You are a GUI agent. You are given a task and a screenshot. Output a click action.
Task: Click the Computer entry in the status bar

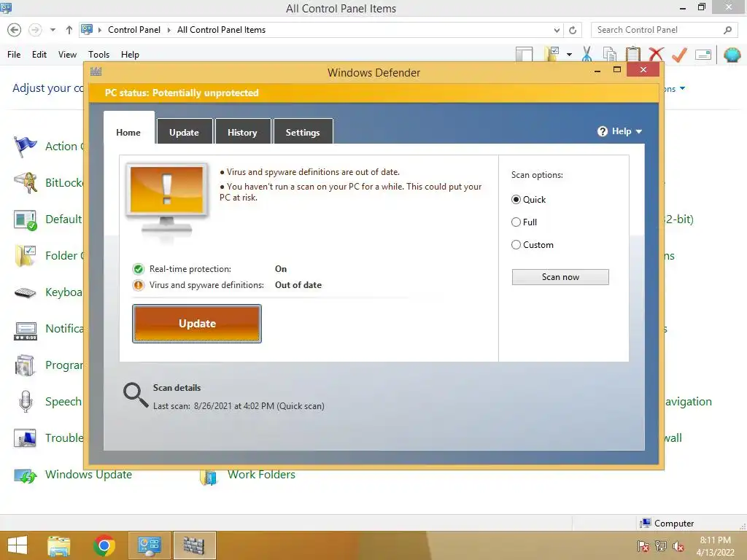point(667,524)
